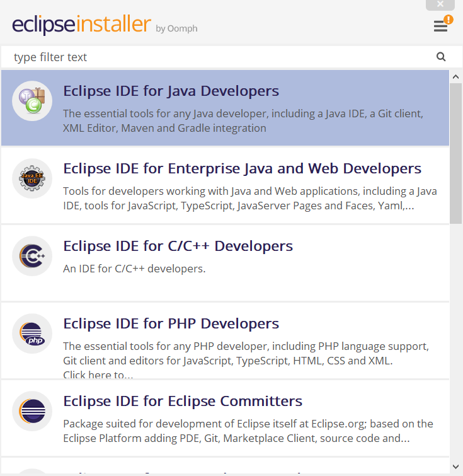Click the scrollbar down arrow
Image resolution: width=463 pixels, height=476 pixels.
455,467
